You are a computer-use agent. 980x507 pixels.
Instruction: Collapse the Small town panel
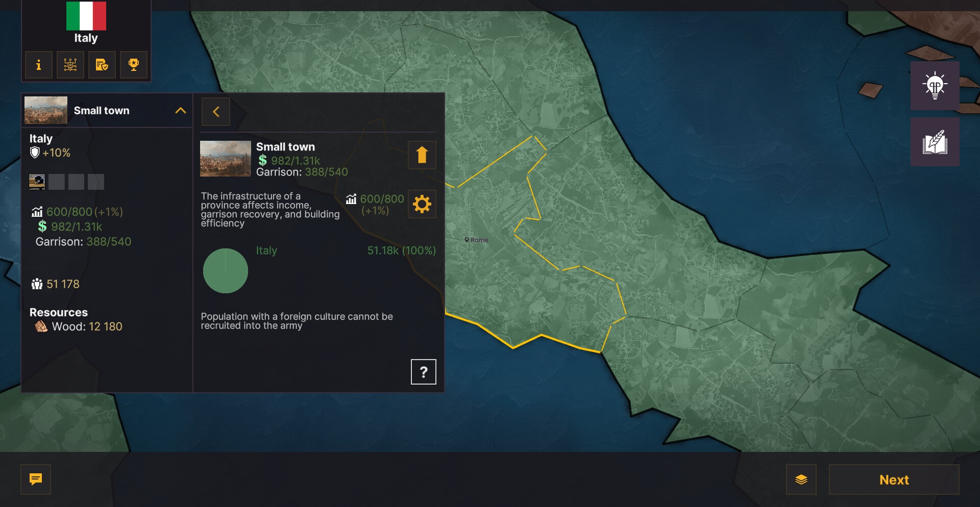coord(181,111)
